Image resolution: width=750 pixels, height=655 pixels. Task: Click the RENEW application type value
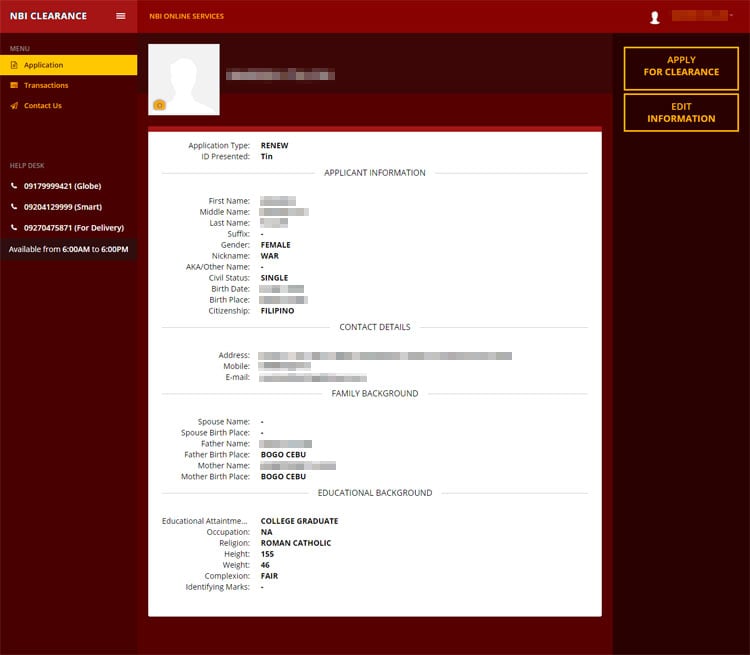275,145
